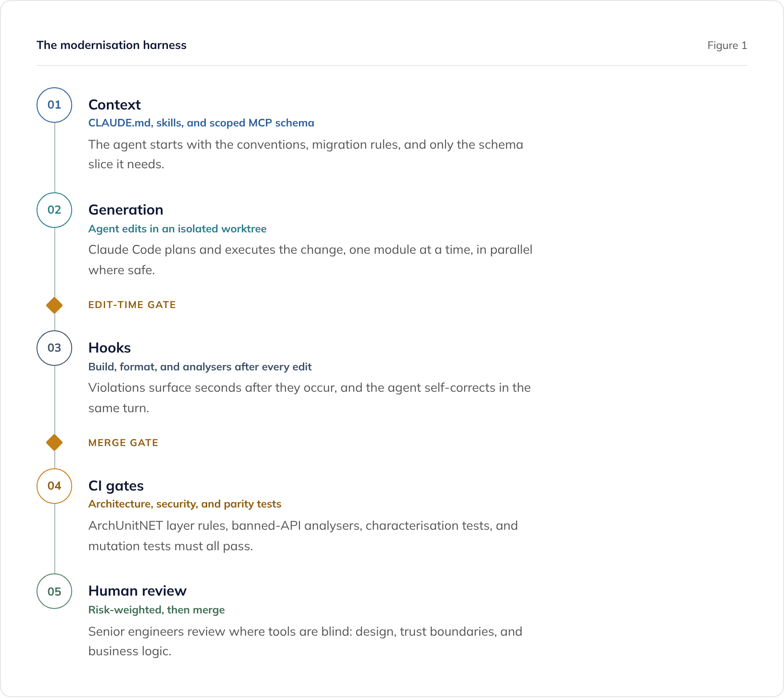Click the 'Risk-weighted, then merge' subtitle
784x698 pixels.
point(156,610)
